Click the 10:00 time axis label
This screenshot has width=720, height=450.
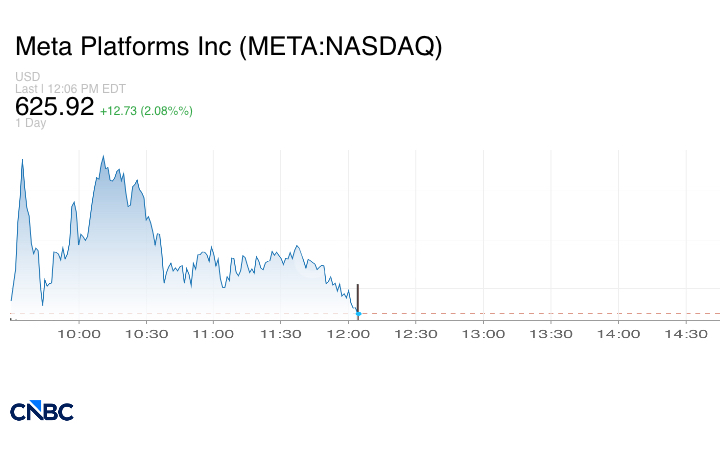pyautogui.click(x=79, y=334)
